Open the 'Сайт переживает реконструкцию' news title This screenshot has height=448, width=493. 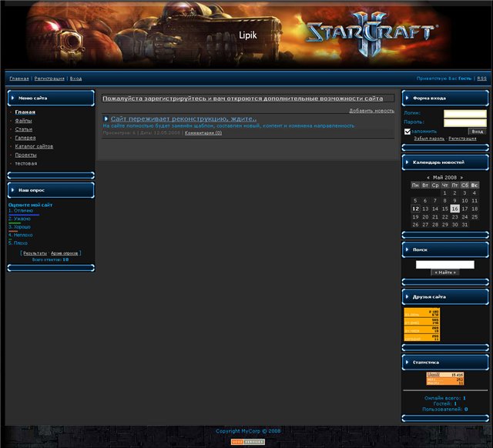click(183, 119)
